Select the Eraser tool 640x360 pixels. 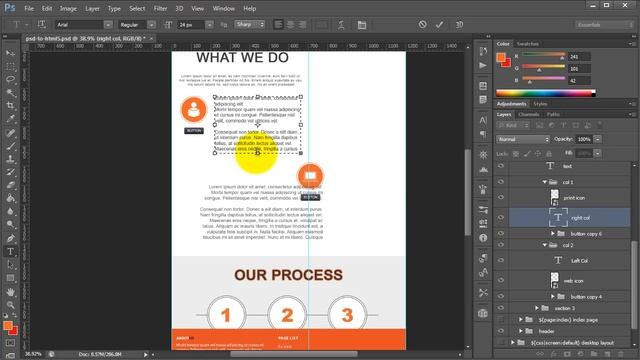point(11,185)
